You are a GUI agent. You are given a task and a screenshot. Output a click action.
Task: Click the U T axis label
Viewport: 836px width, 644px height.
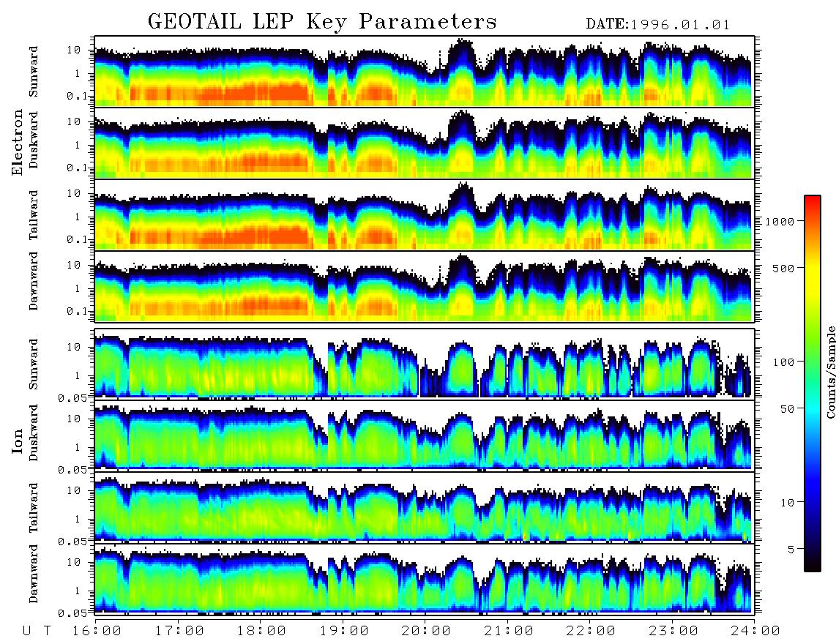pyautogui.click(x=37, y=631)
